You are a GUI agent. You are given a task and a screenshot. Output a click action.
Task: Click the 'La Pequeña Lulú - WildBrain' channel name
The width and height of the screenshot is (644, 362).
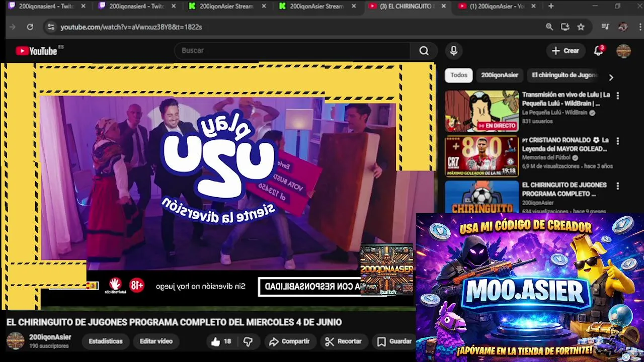(x=554, y=113)
